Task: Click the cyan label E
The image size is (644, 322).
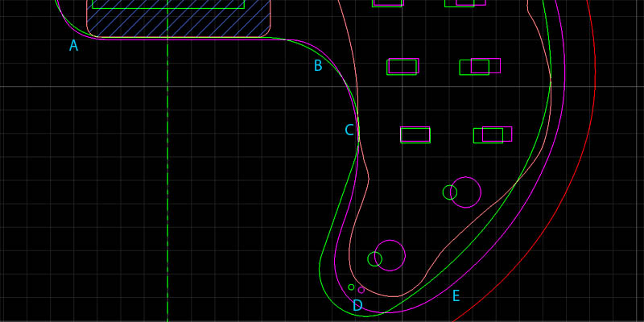Action: pyautogui.click(x=456, y=296)
